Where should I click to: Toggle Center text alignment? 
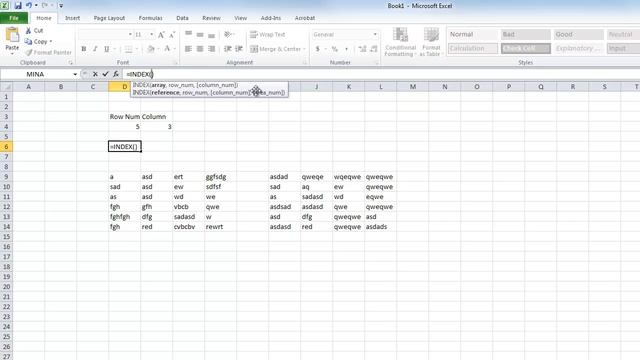click(x=200, y=49)
